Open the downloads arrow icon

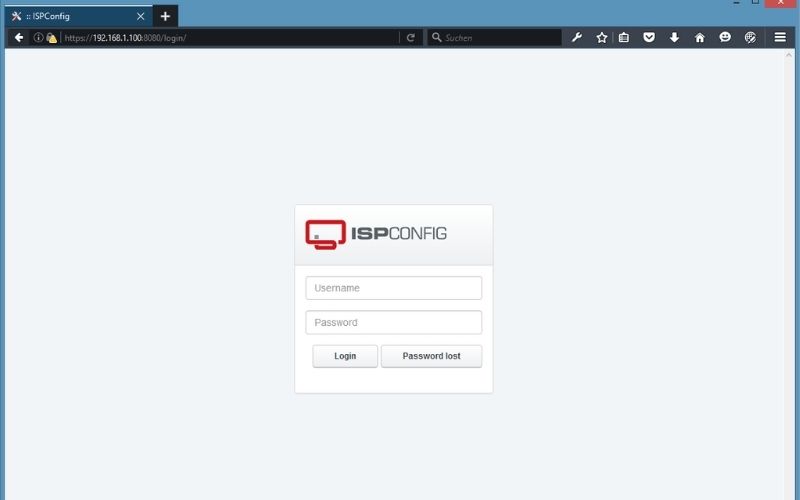[674, 37]
